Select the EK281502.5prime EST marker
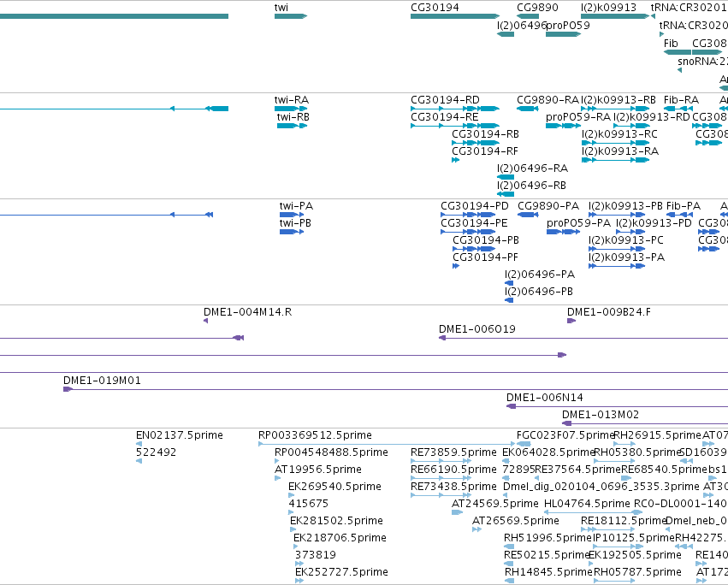Image resolution: width=728 pixels, height=585 pixels. [293, 529]
